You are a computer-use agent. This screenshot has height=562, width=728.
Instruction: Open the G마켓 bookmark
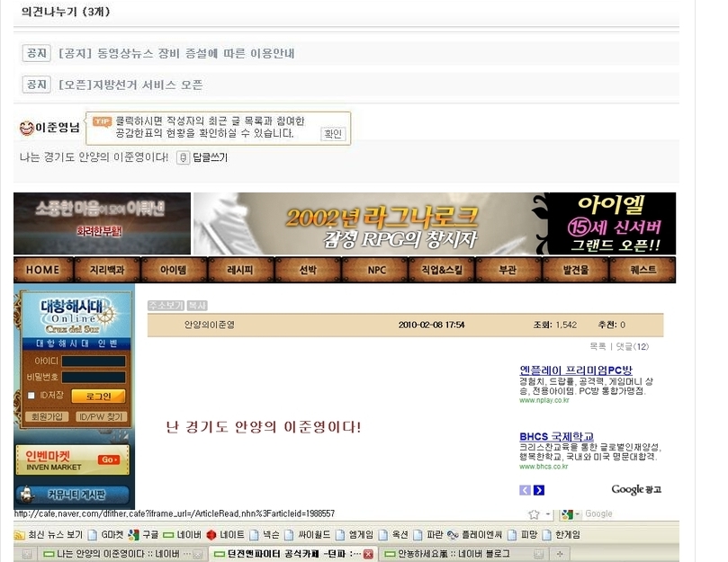106,535
